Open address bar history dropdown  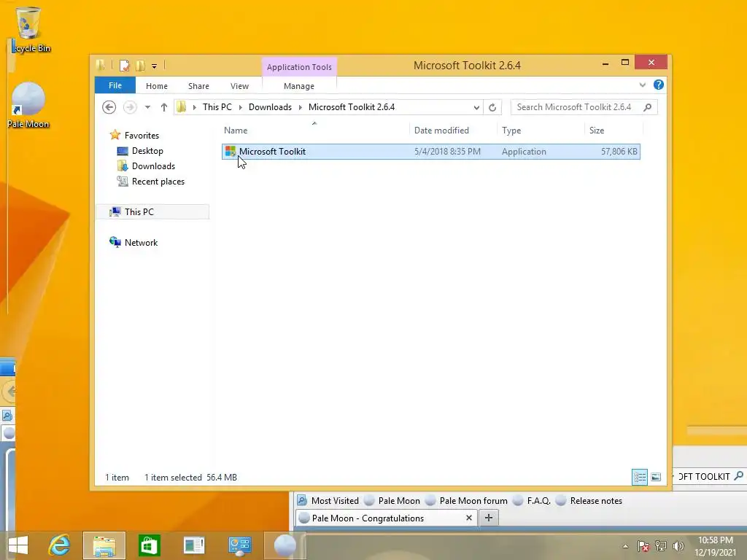[476, 108]
